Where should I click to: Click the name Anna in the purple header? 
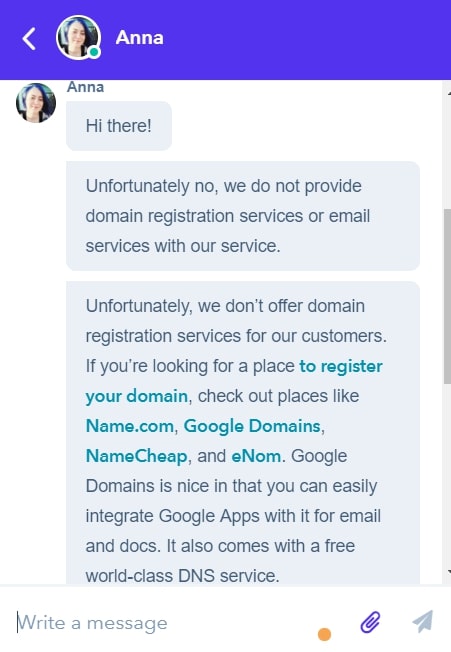(140, 38)
